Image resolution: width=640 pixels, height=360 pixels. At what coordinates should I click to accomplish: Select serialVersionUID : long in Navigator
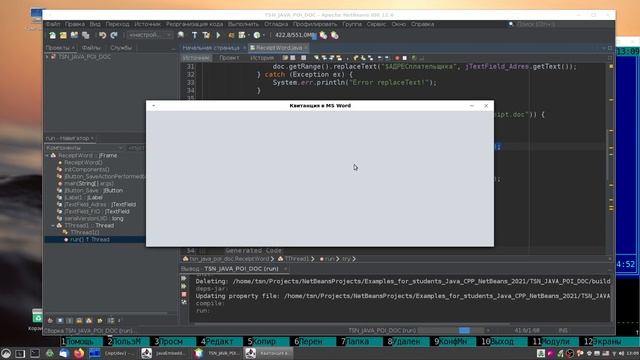[93, 218]
